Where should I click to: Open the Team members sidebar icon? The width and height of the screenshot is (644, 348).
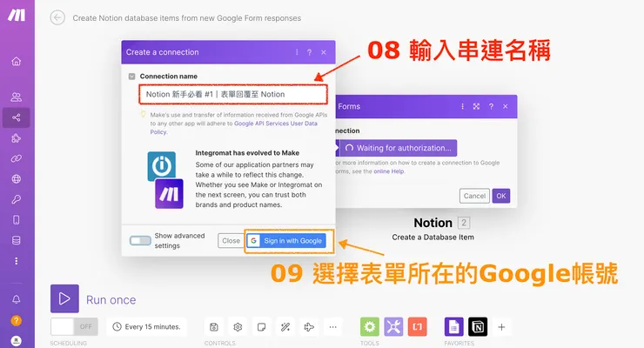[x=16, y=97]
